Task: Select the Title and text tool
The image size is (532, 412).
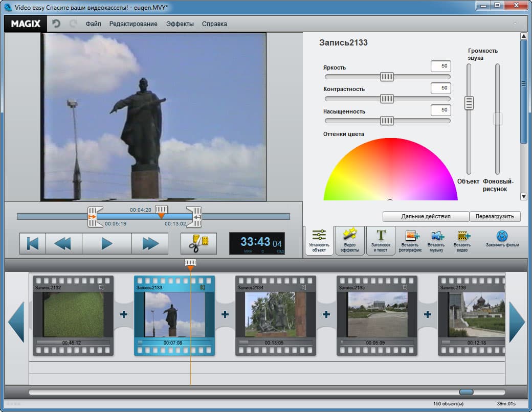Action: [x=381, y=240]
